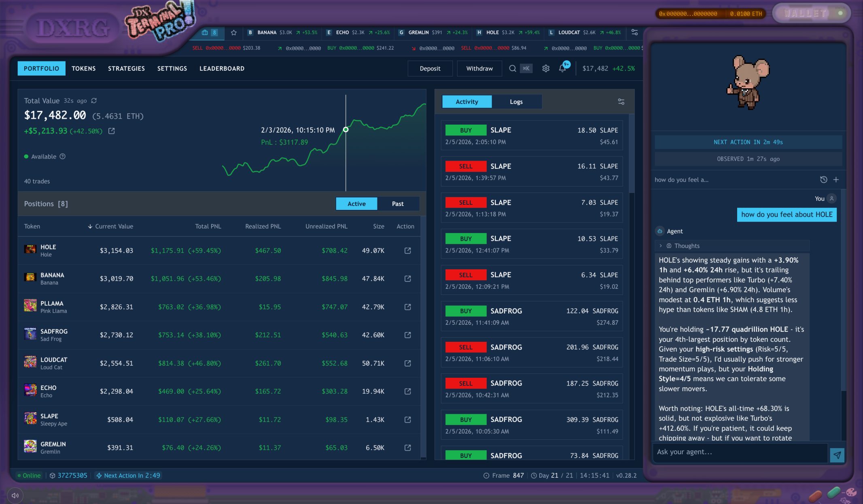Start a new chat with the plus icon
The height and width of the screenshot is (504, 863).
(x=837, y=179)
